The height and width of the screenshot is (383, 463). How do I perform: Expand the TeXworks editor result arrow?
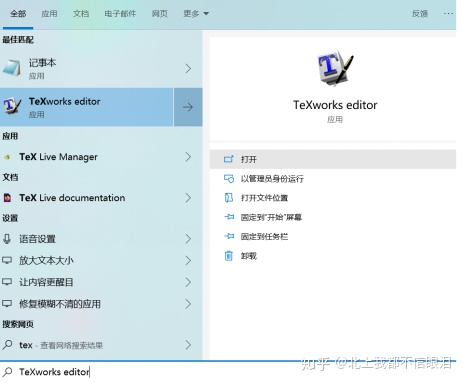[188, 107]
